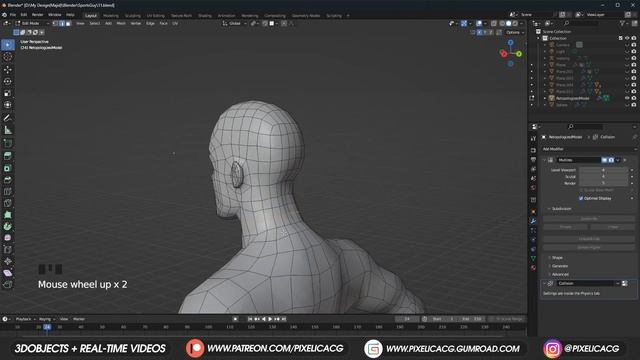Click the blue Z axis on gizmo

coord(511,42)
